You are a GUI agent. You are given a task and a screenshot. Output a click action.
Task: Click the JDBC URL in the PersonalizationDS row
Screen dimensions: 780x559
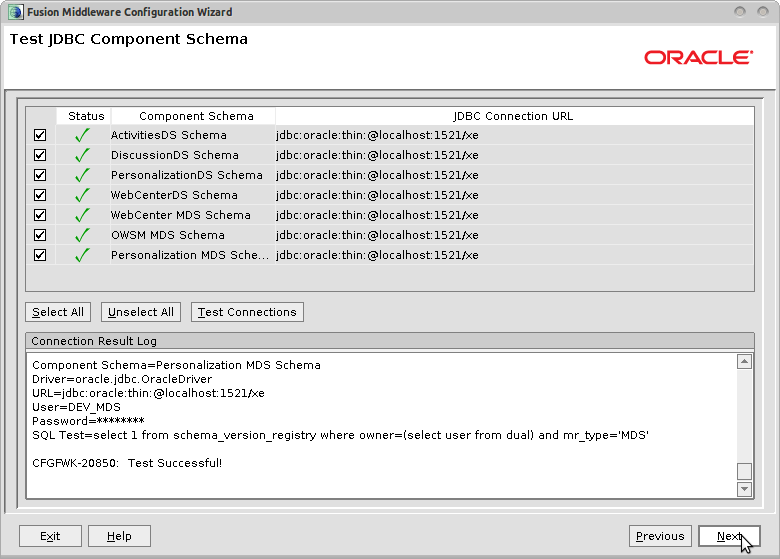(377, 175)
